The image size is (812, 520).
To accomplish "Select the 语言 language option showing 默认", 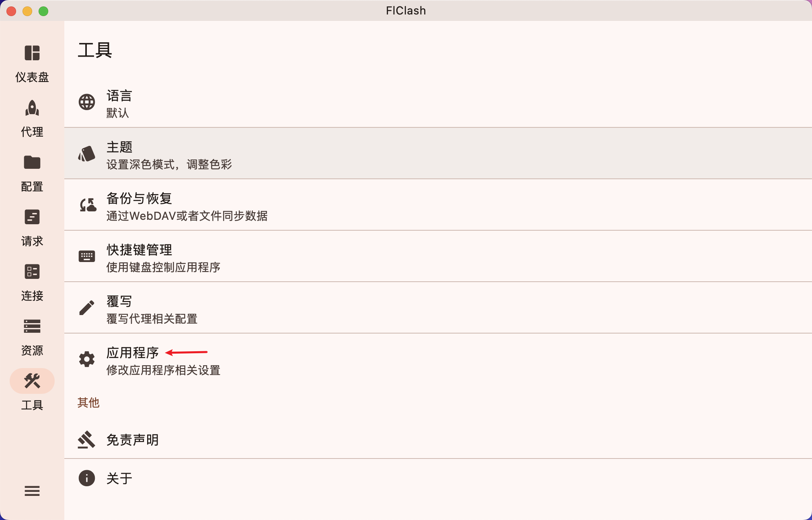I will pos(438,102).
